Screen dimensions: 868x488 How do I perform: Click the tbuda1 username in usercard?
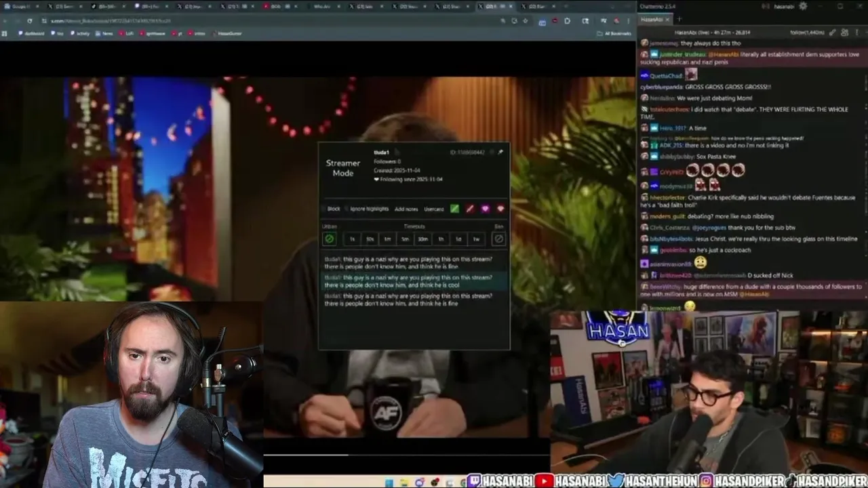tap(381, 152)
